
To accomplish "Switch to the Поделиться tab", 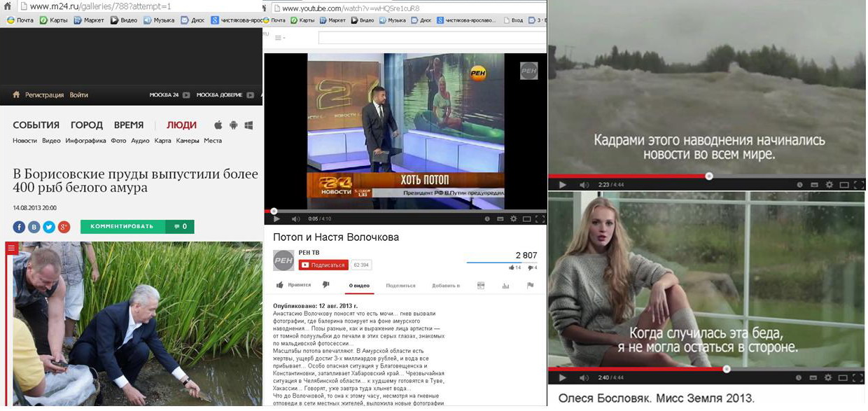I will [400, 286].
